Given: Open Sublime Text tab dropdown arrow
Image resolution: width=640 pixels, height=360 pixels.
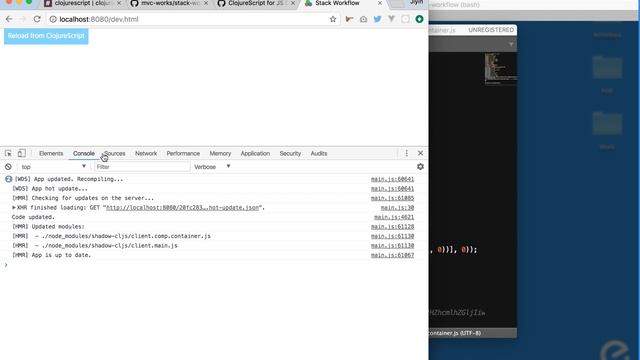Looking at the screenshot, I should (x=511, y=44).
